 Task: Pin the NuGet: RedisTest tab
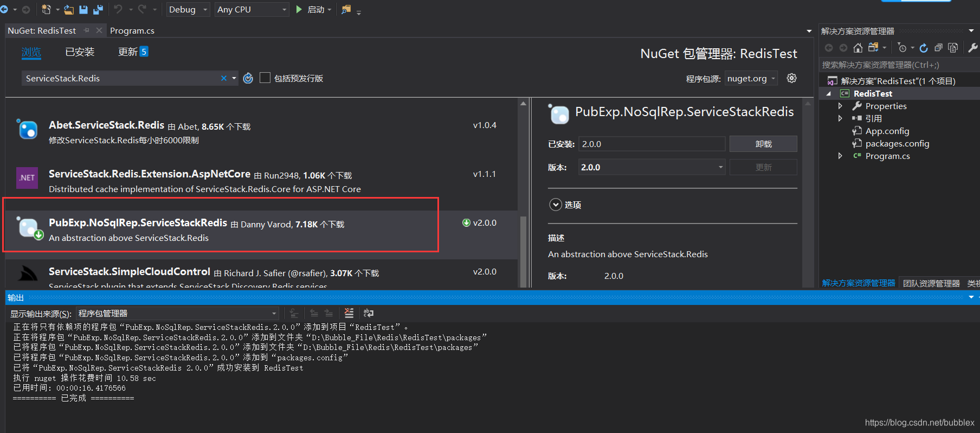[87, 30]
